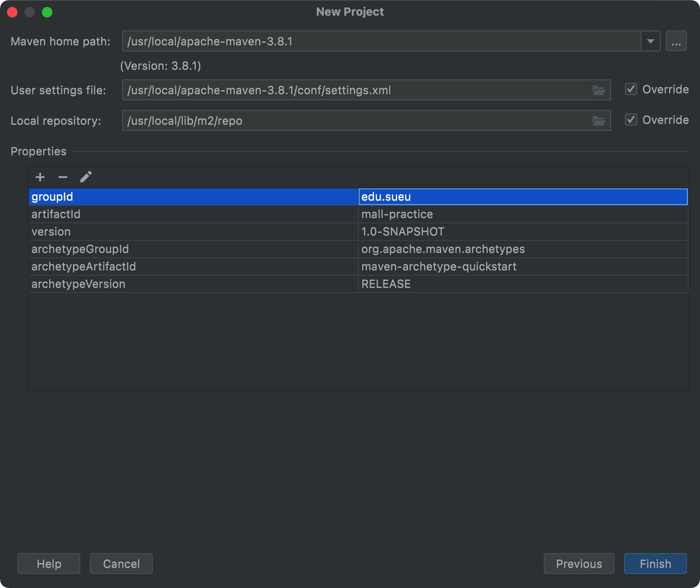This screenshot has height=588, width=700.
Task: Select the archetypeVersion property name
Action: tap(193, 284)
